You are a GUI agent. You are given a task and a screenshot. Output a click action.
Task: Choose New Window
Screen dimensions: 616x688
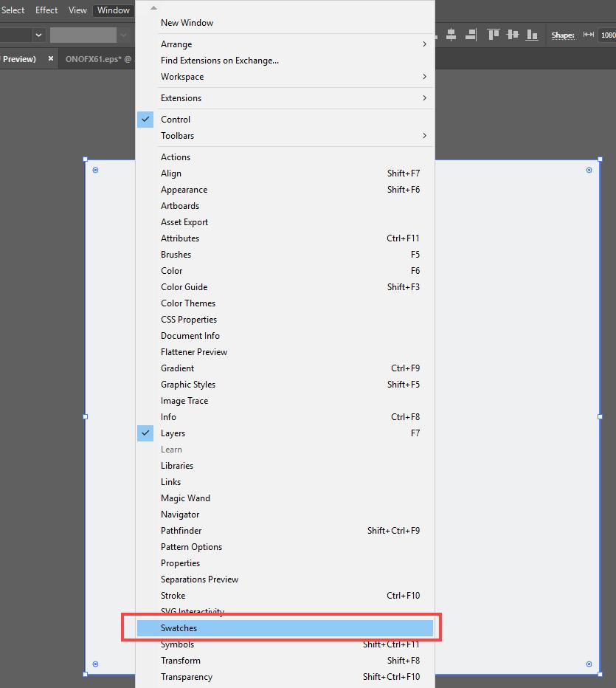tap(285, 23)
